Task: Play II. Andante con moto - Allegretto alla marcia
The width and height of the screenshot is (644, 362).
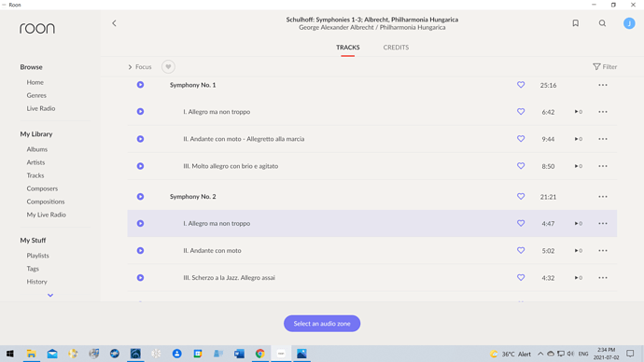Action: tap(140, 139)
